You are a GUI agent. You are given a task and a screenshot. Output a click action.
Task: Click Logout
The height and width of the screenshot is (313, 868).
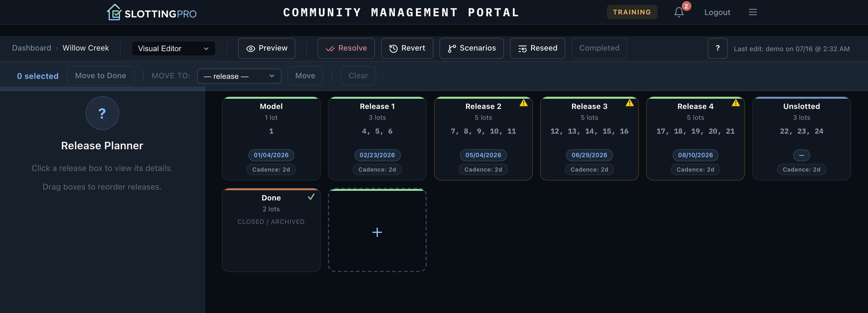coord(717,12)
